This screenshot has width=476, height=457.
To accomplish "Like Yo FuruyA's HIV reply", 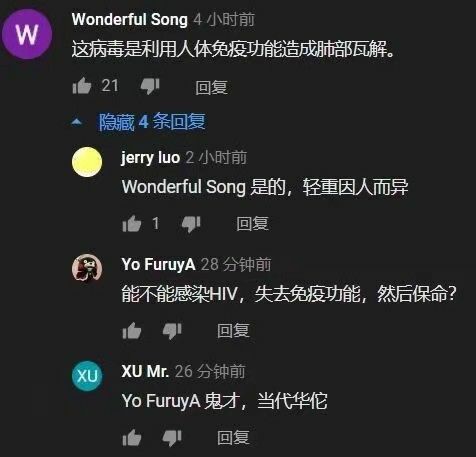I will pos(132,331).
